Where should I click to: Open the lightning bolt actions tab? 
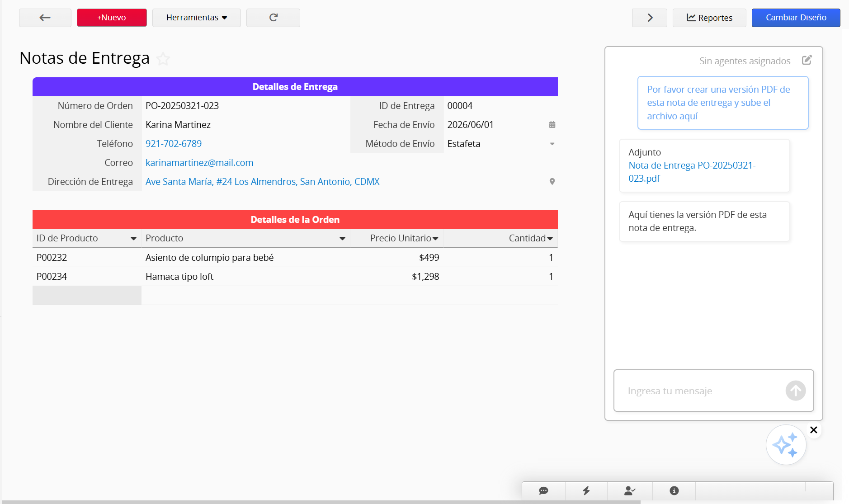(586, 490)
